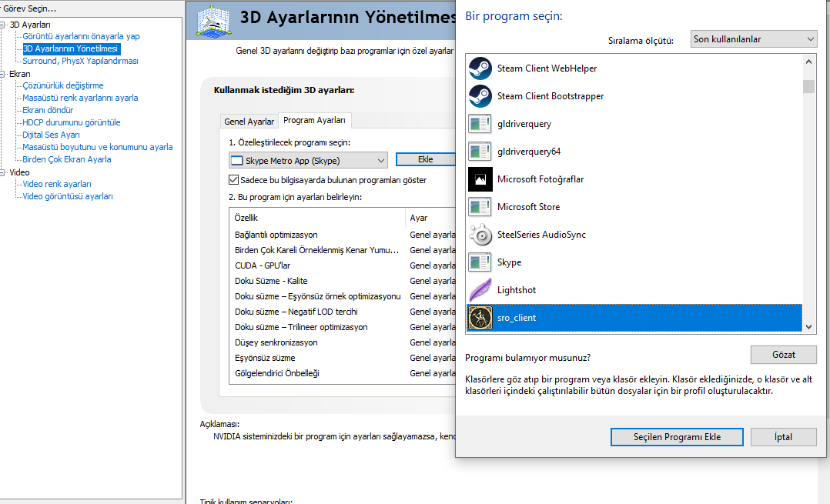830x504 pixels.
Task: Toggle 'Sadece bu bilgisayarda bulunan programları göster' checkbox
Action: coord(235,180)
